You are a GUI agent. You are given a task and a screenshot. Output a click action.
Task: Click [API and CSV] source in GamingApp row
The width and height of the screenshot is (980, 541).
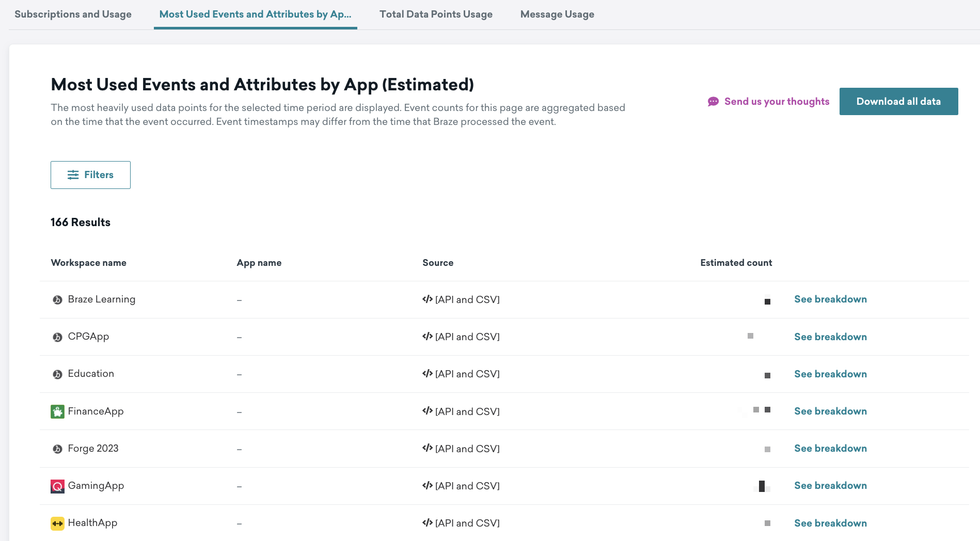click(x=467, y=486)
